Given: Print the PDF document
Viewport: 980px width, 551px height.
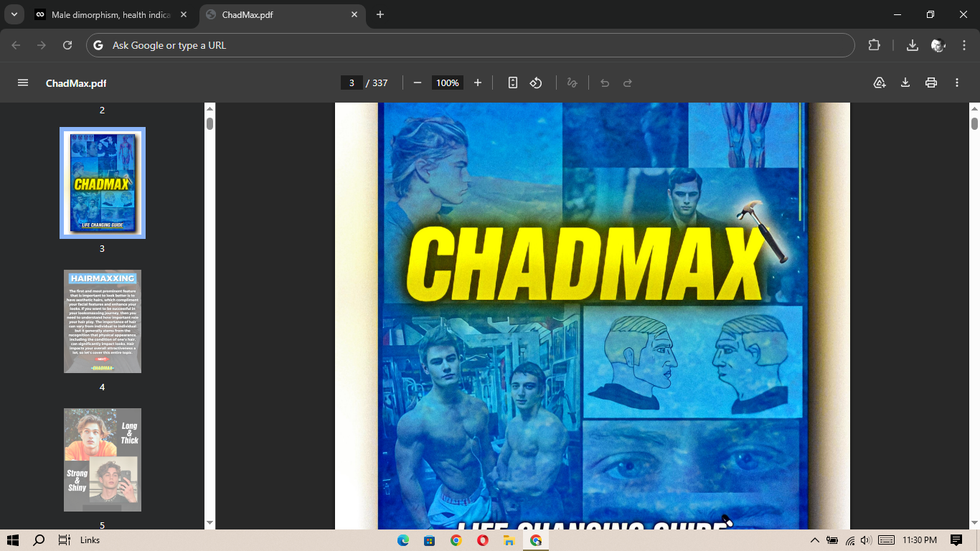Looking at the screenshot, I should (931, 83).
